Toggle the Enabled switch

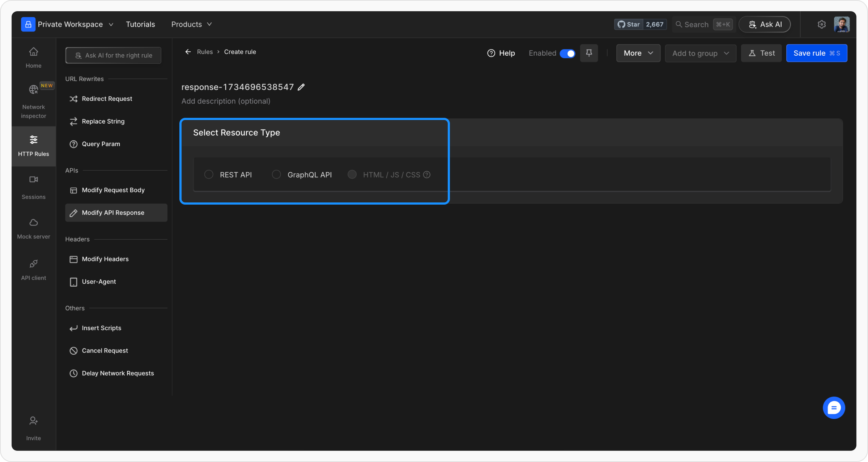pos(567,54)
